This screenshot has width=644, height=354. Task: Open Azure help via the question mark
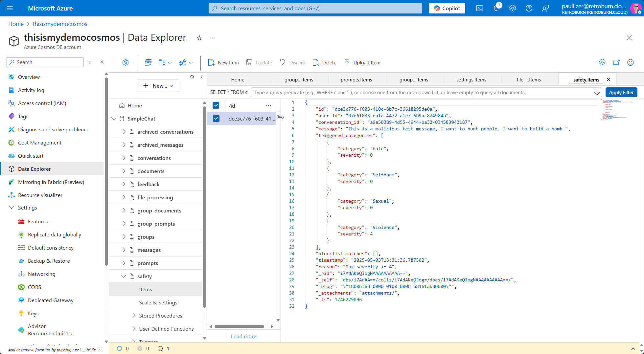click(529, 8)
